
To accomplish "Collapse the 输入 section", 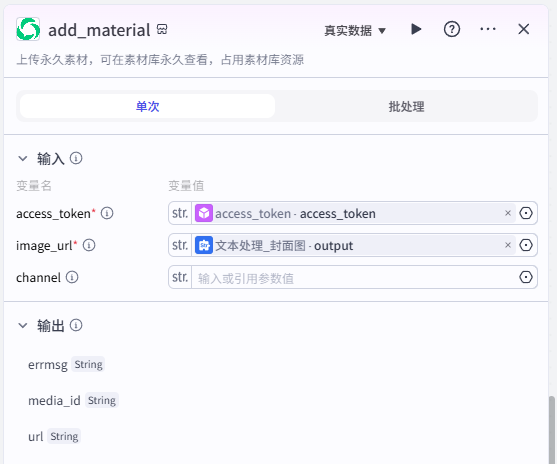I will click(x=23, y=158).
